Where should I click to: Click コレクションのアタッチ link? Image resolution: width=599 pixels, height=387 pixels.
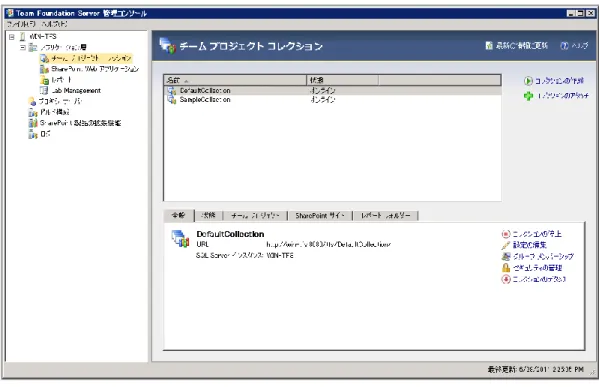[563, 96]
